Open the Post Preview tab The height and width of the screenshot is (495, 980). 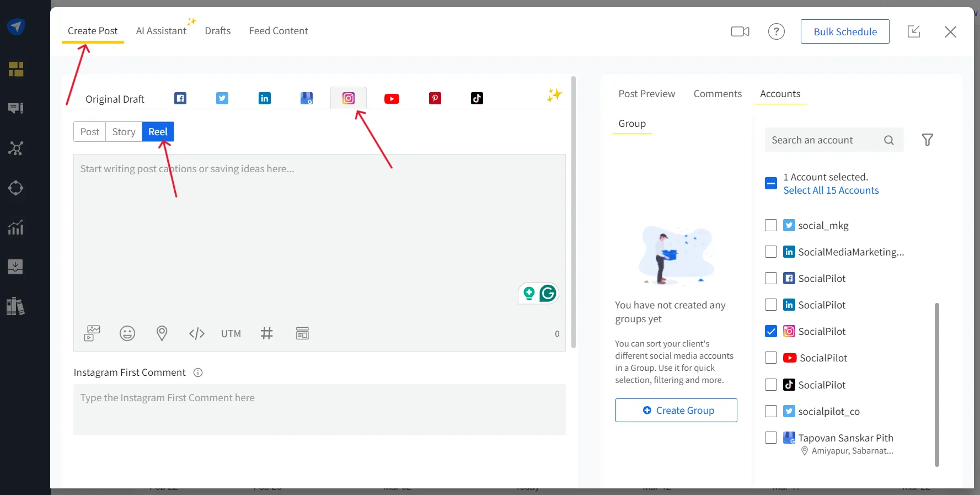(646, 94)
